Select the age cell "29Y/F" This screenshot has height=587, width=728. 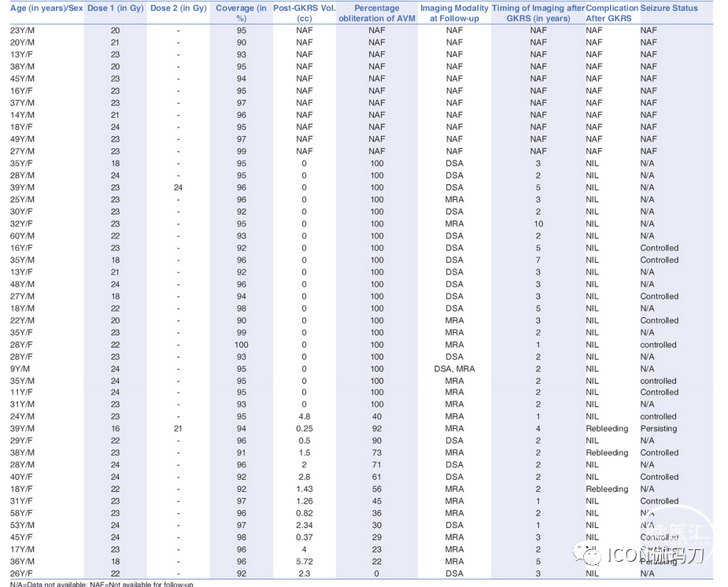point(22,441)
